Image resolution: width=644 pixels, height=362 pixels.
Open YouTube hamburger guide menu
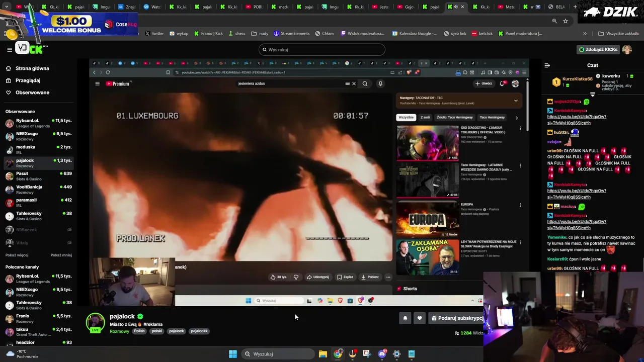[x=97, y=83]
